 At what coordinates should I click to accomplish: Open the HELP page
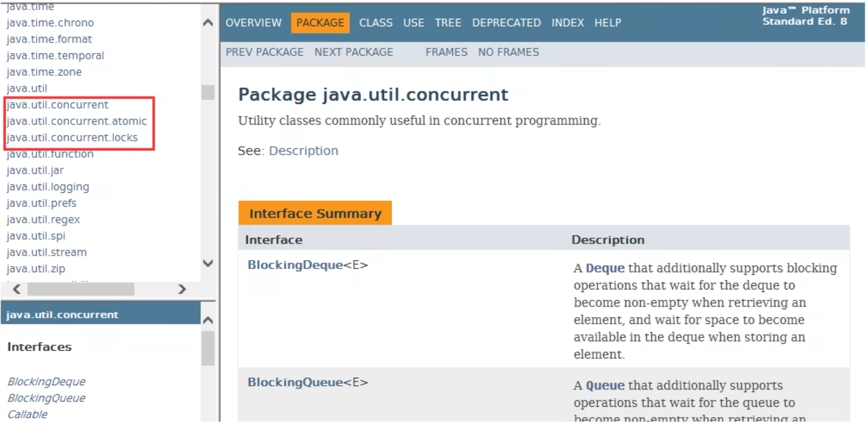(x=607, y=23)
